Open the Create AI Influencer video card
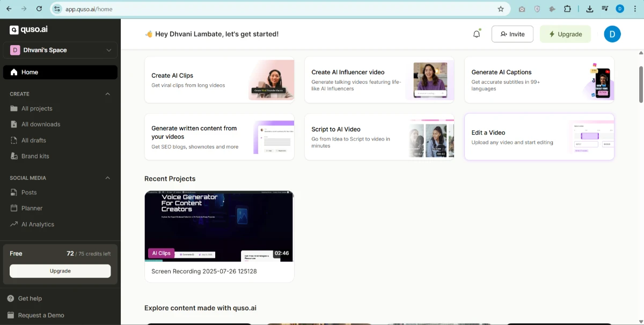644x325 pixels. click(x=379, y=80)
